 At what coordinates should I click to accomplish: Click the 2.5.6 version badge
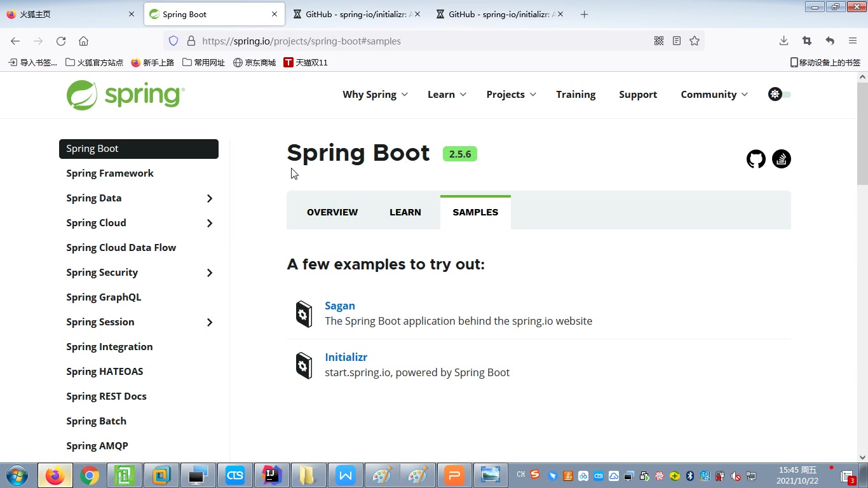pos(460,154)
